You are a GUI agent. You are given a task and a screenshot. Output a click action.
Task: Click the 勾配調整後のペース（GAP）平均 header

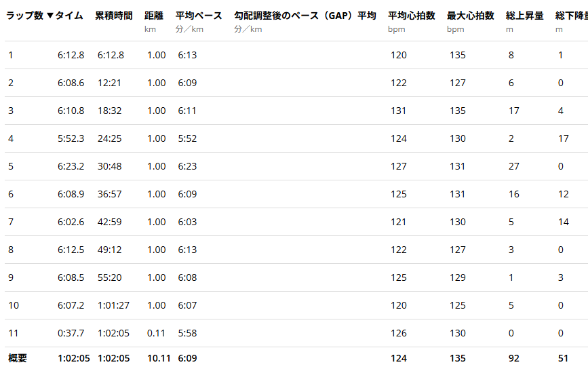coord(305,16)
